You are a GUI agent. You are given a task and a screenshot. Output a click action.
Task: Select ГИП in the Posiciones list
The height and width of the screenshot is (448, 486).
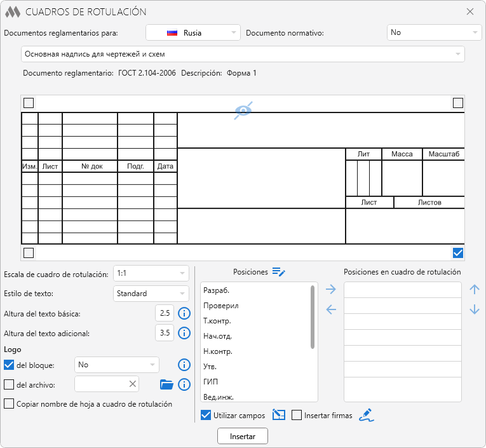point(210,382)
